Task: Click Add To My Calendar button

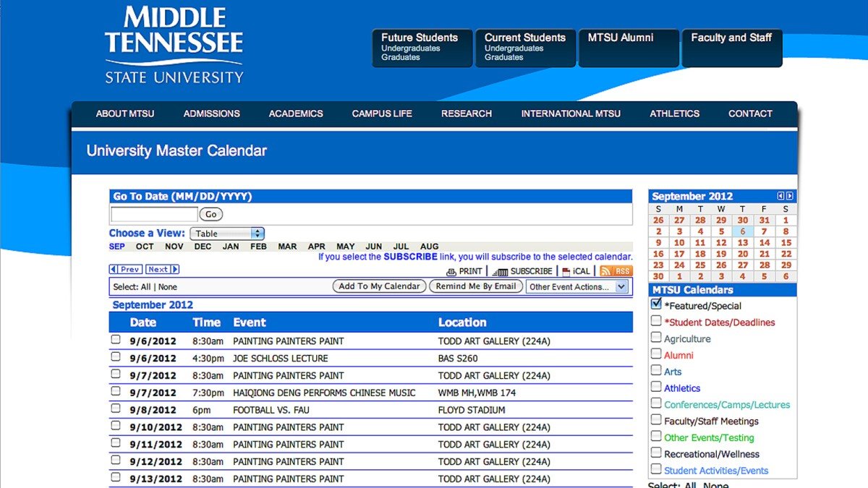Action: pos(380,286)
